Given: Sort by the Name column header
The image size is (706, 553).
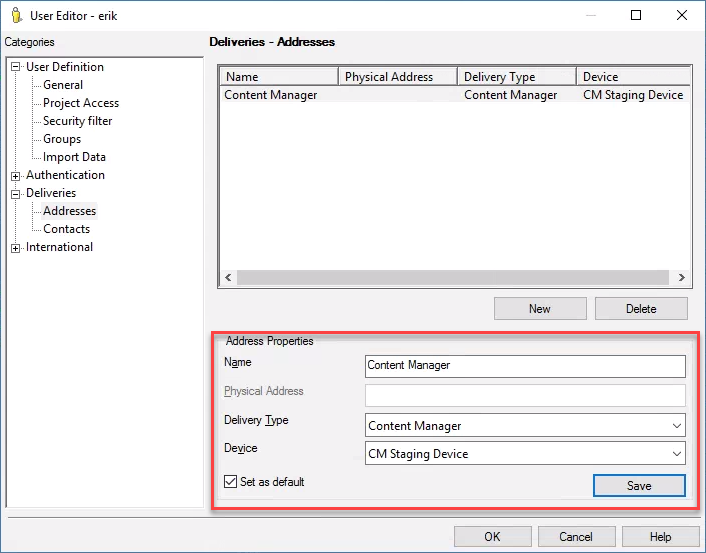Looking at the screenshot, I should pyautogui.click(x=279, y=77).
